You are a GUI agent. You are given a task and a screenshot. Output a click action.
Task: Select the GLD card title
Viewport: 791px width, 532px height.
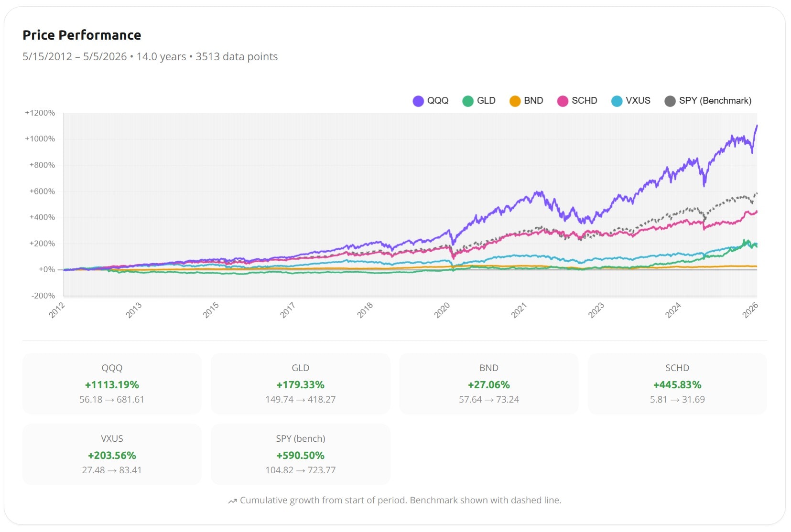coord(301,368)
